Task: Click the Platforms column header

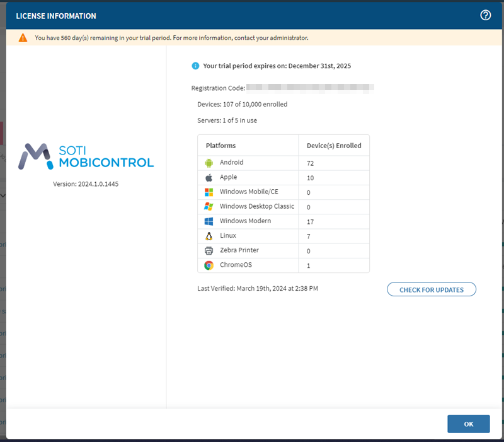Action: [x=220, y=146]
